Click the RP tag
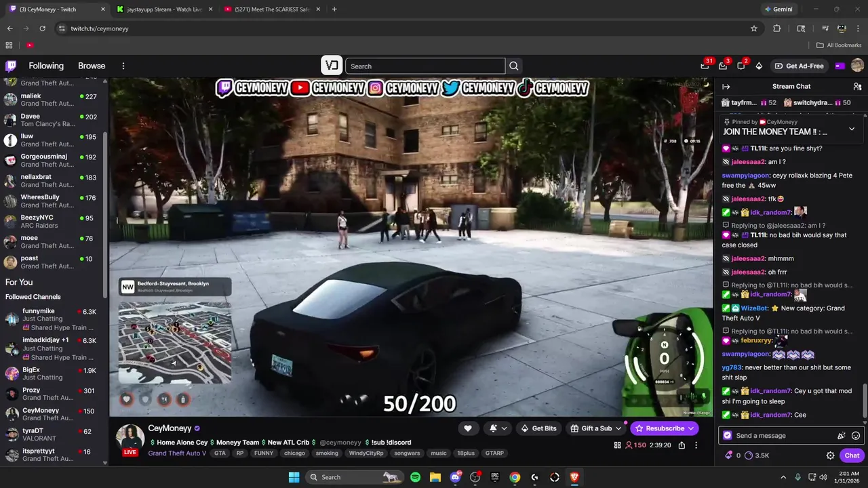 click(x=240, y=453)
